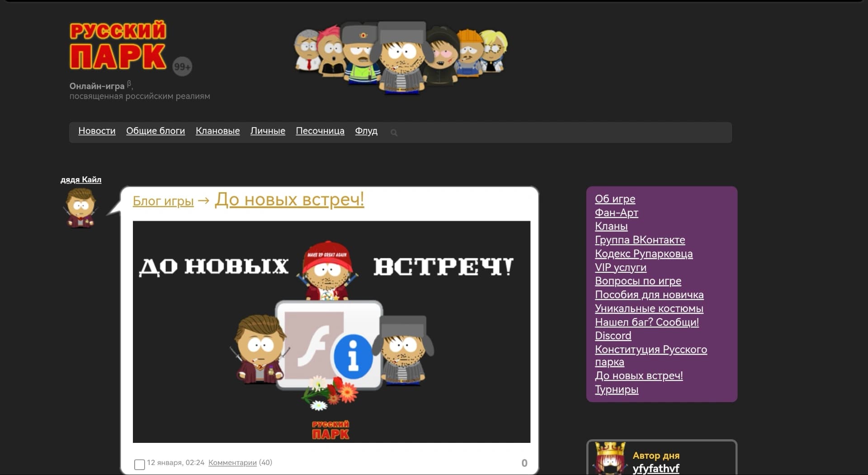Viewport: 868px width, 475px height.
Task: Open Конституция Русского парка
Action: (x=651, y=356)
